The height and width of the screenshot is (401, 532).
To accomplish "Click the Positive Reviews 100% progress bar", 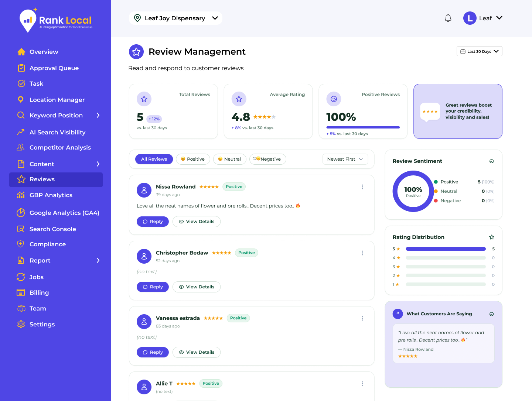I will 363,127.
